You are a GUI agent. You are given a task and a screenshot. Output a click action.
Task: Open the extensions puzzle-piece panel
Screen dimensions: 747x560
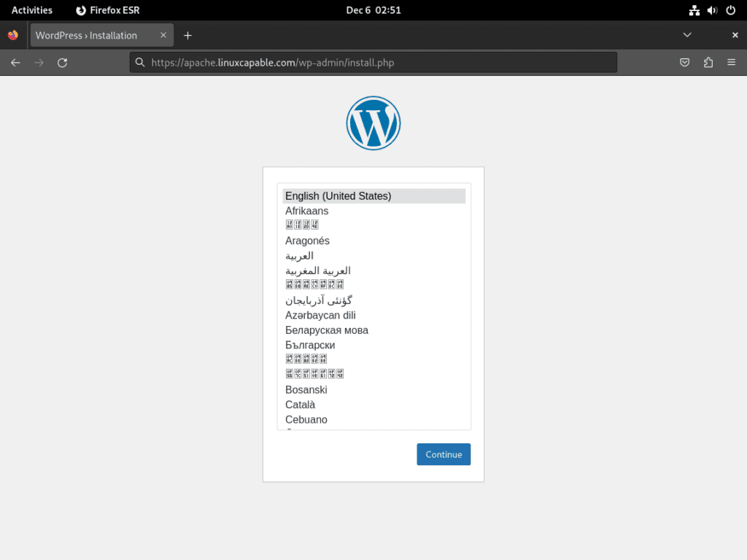(708, 62)
